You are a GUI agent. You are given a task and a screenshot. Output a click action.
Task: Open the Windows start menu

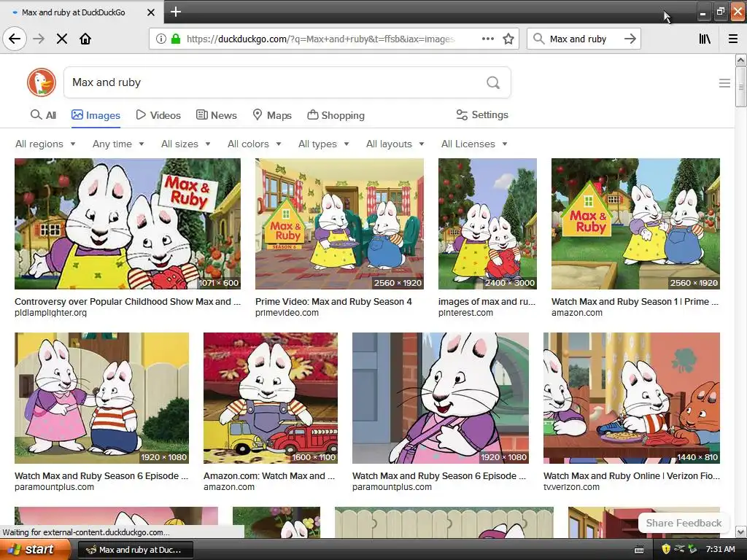[x=34, y=550]
